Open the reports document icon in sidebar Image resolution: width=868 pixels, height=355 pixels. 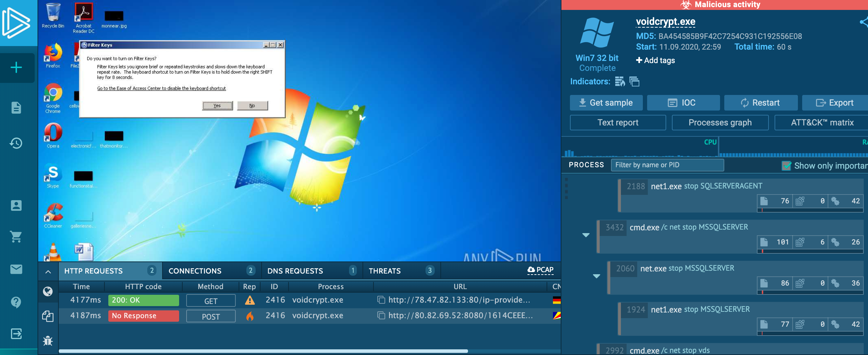16,108
